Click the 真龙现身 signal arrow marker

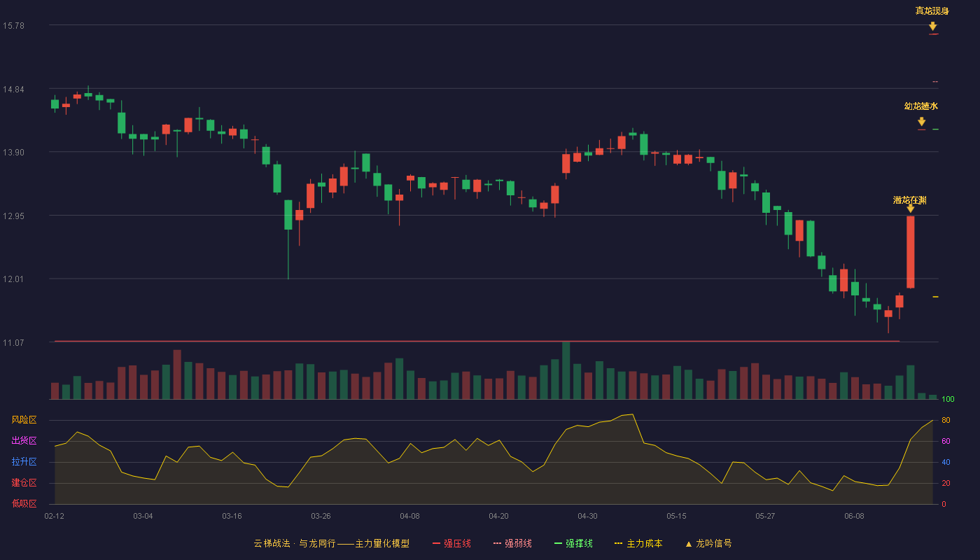[x=932, y=27]
